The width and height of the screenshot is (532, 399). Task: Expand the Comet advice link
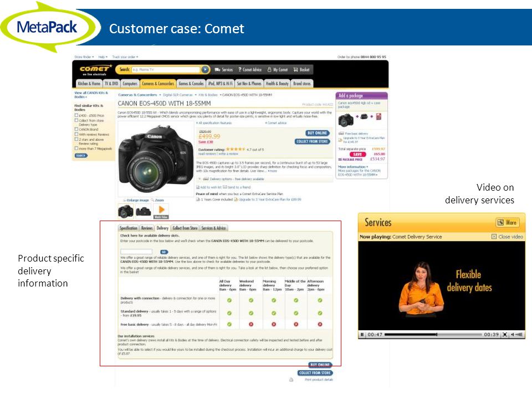(x=276, y=123)
